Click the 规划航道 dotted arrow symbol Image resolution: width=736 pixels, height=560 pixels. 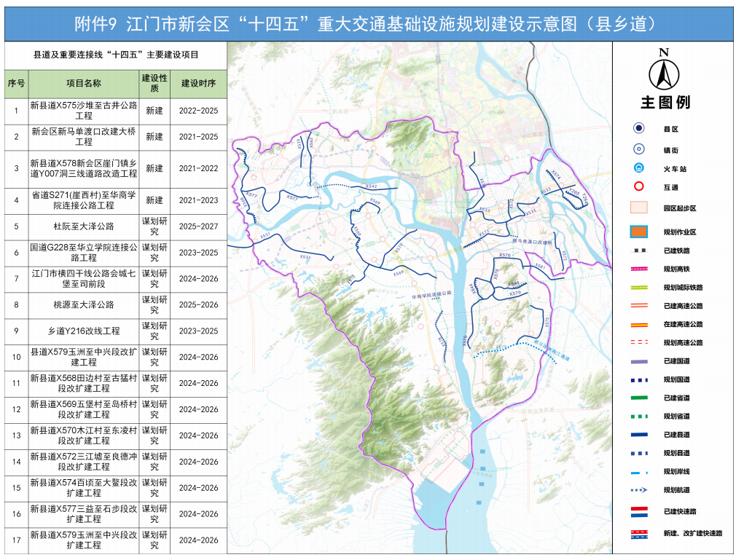[x=639, y=490]
